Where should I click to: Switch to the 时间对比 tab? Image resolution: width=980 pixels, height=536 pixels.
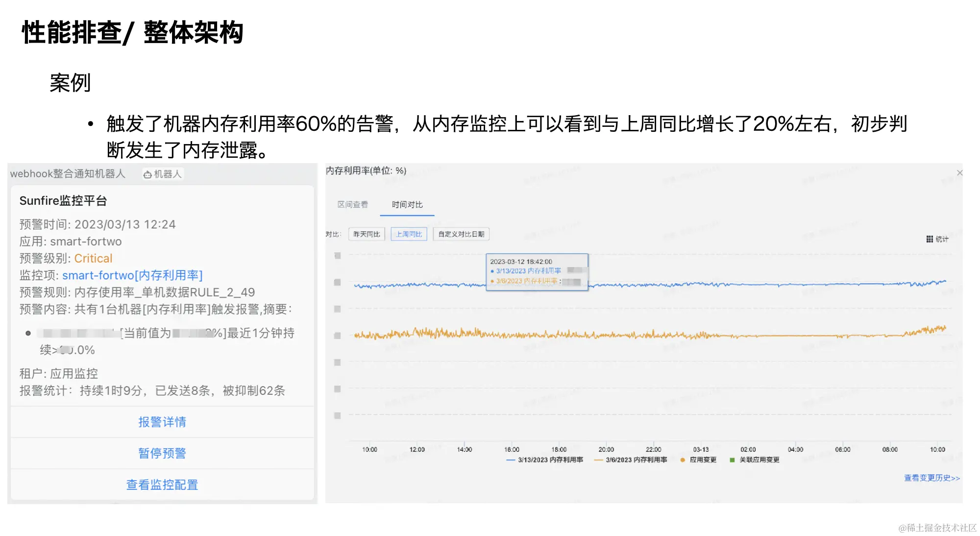407,205
